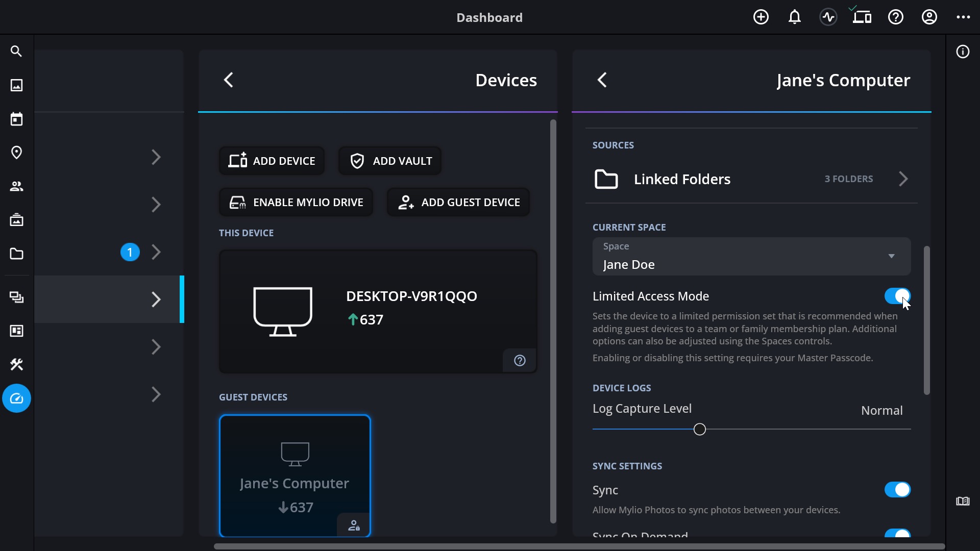Click the add plus circle icon
The image size is (980, 551).
[x=761, y=17]
